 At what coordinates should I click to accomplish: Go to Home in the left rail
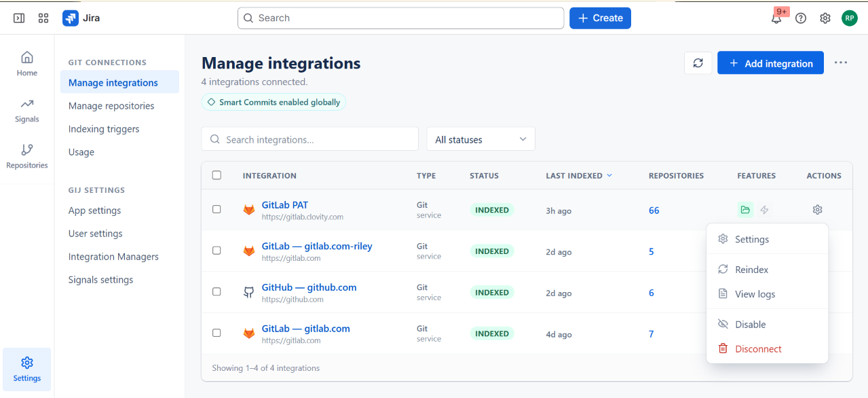click(x=27, y=63)
